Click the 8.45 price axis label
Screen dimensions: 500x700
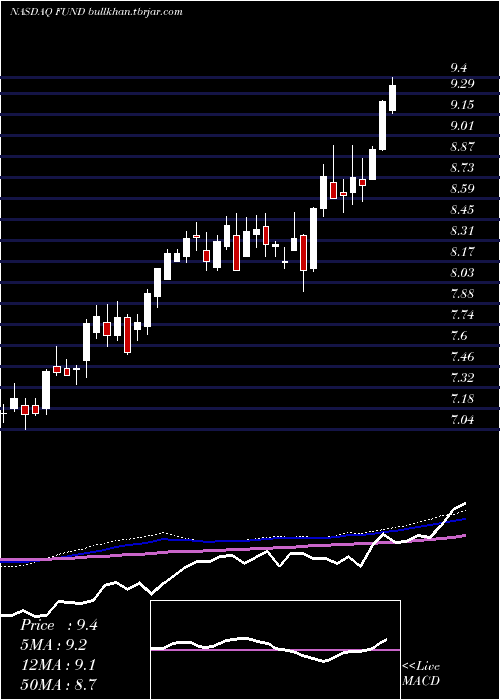(462, 210)
